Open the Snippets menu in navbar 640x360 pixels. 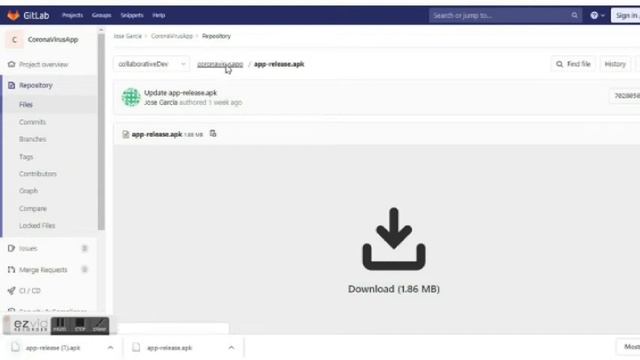click(132, 15)
